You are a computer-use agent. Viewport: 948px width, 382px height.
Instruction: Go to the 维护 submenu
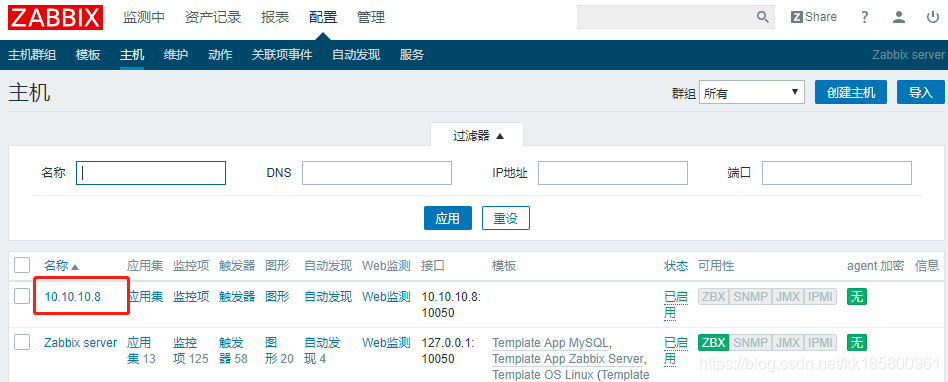[x=176, y=55]
